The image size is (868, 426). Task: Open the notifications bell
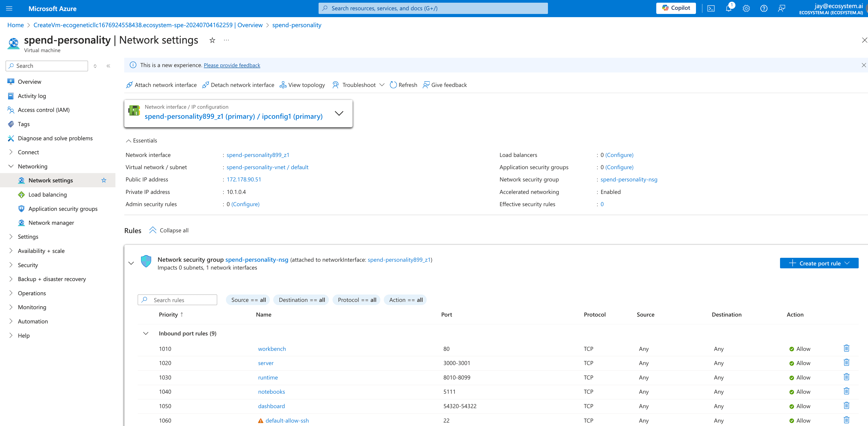[729, 8]
